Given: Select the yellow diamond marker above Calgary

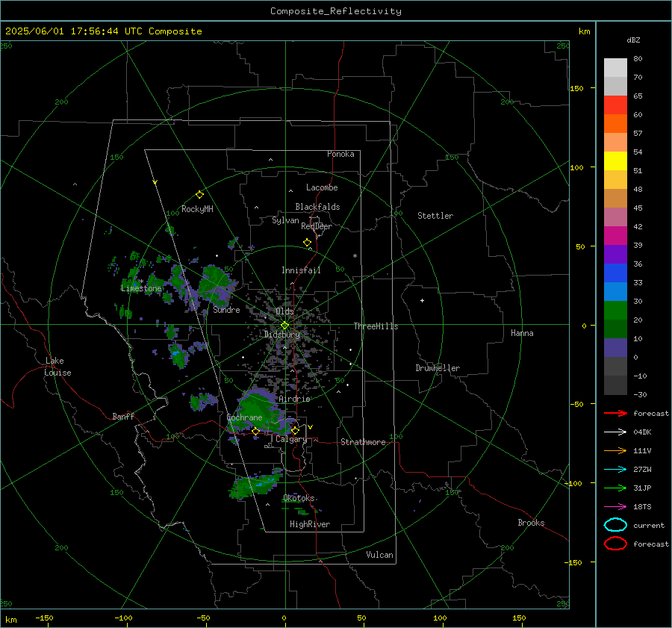Looking at the screenshot, I should click(295, 430).
